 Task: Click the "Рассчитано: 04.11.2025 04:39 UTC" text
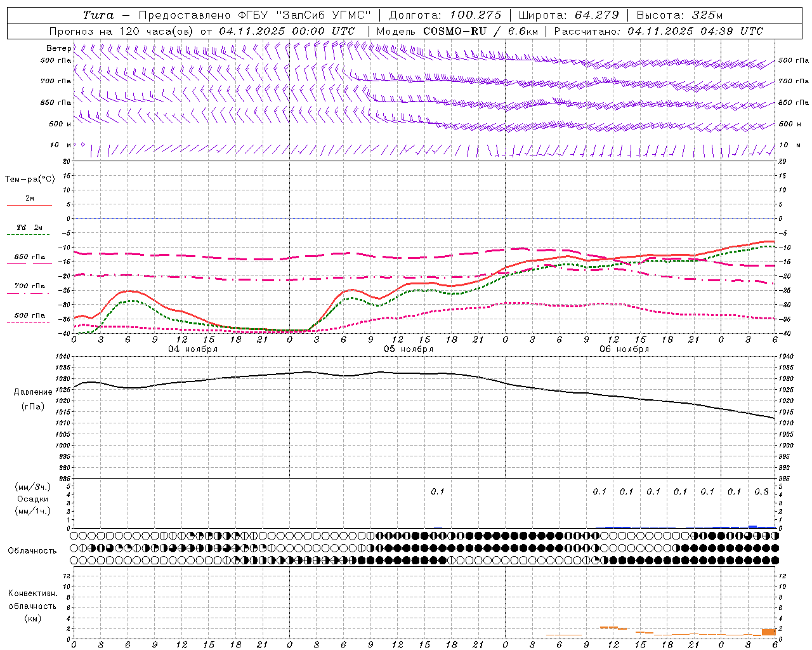coord(658,31)
